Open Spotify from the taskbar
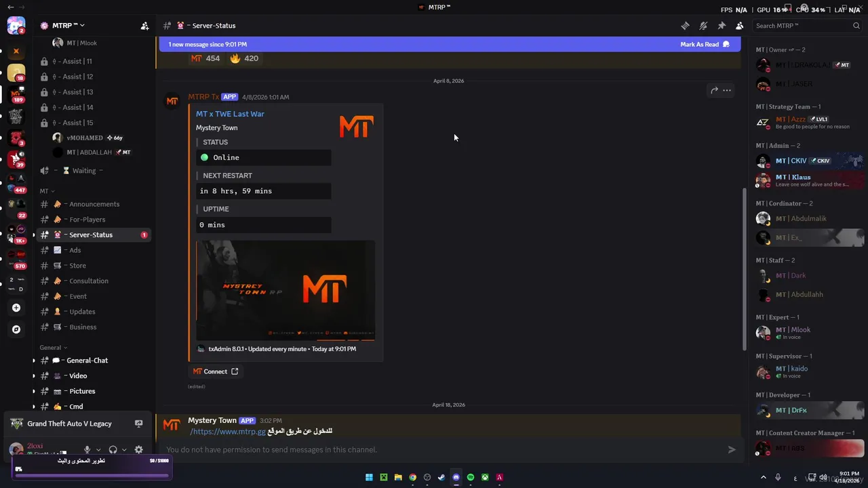Viewport: 868px width, 488px height. click(x=471, y=477)
